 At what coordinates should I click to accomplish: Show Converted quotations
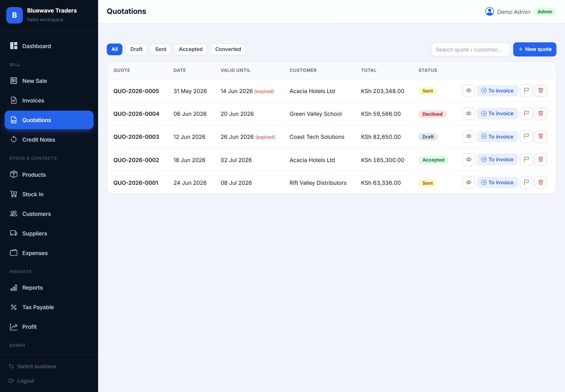click(x=228, y=49)
